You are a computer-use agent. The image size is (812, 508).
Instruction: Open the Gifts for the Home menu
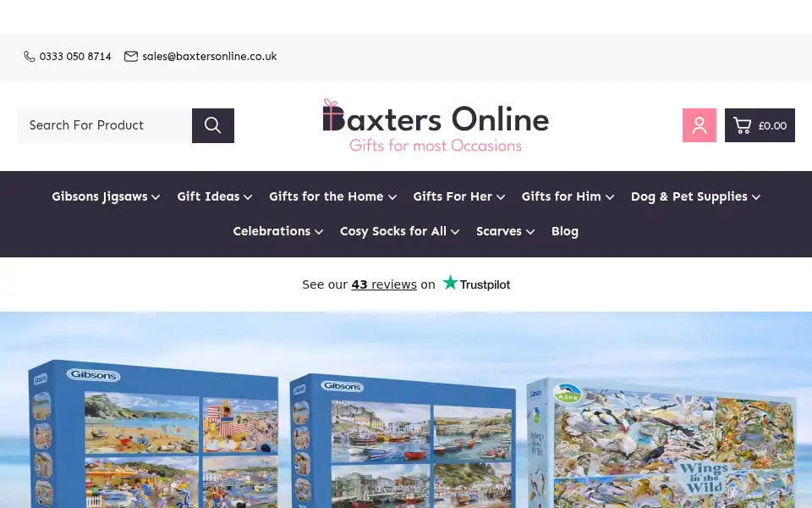point(326,197)
